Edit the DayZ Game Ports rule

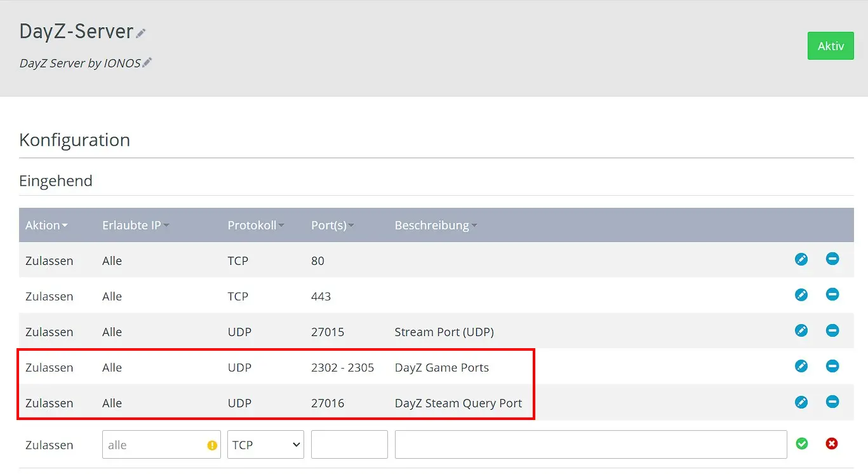tap(801, 366)
